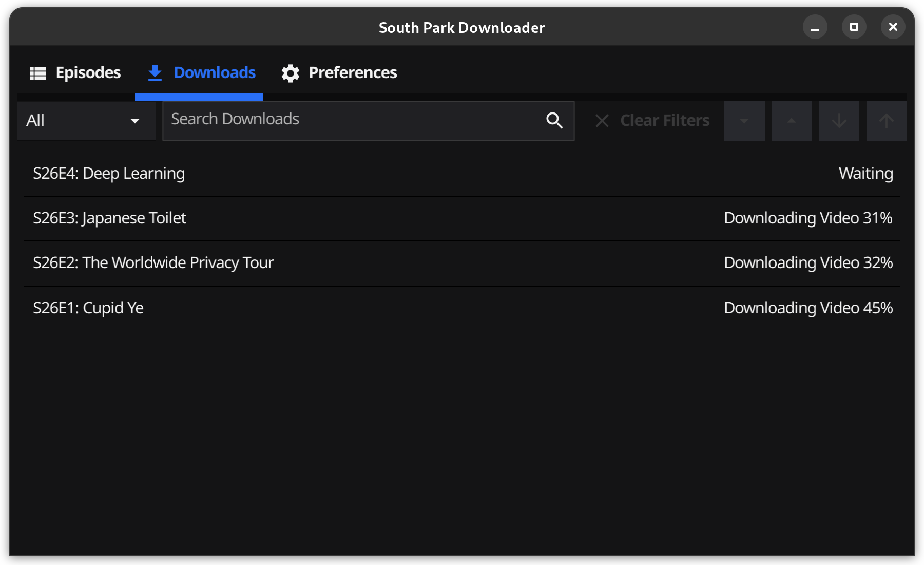The width and height of the screenshot is (924, 565).
Task: Switch to the Episodes tab
Action: click(x=75, y=73)
